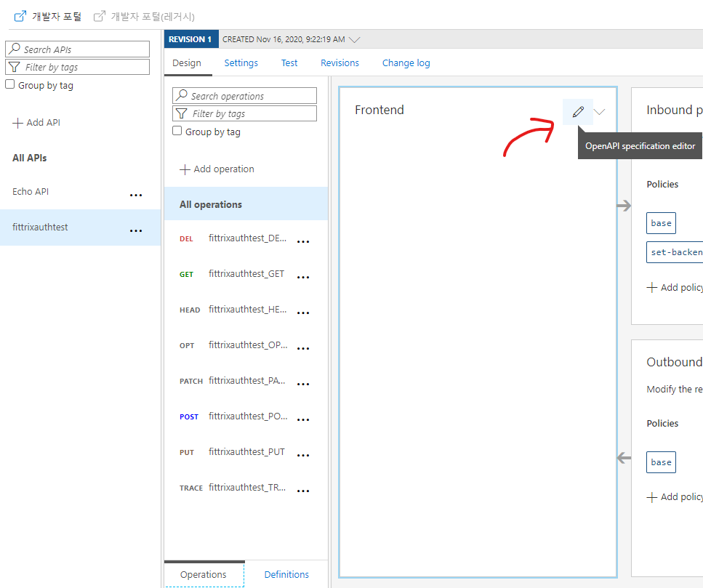Open the Change log tab

[x=406, y=63]
